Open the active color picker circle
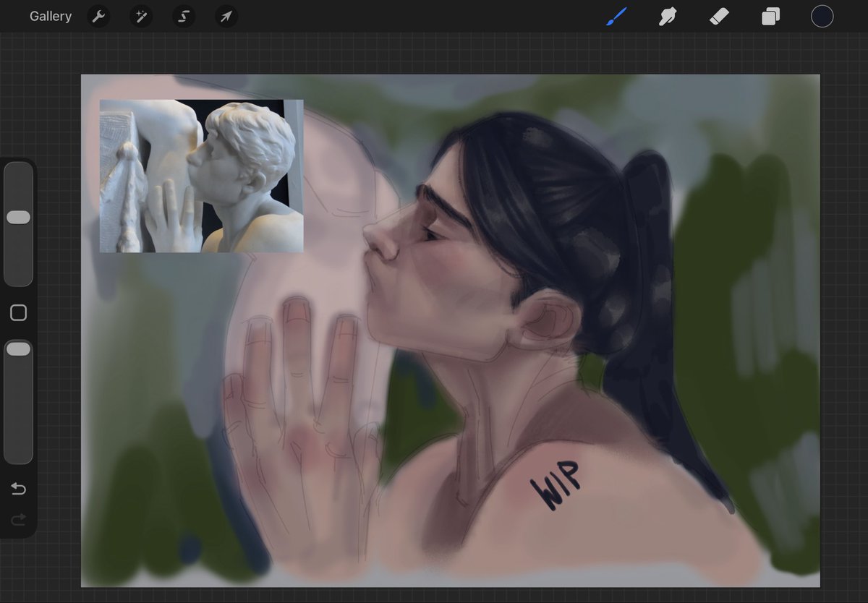The height and width of the screenshot is (603, 868). point(822,16)
